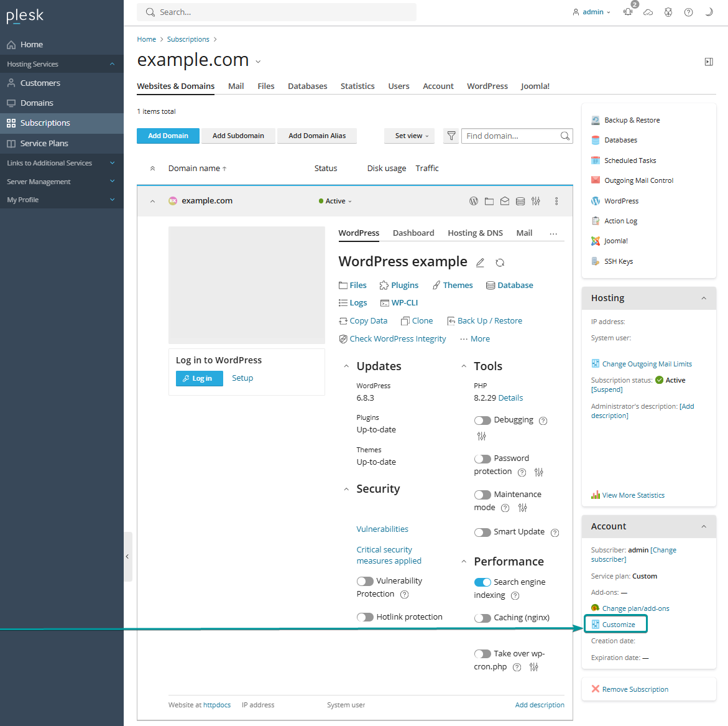Click the website preview thumbnail
728x726 pixels.
pos(247,285)
